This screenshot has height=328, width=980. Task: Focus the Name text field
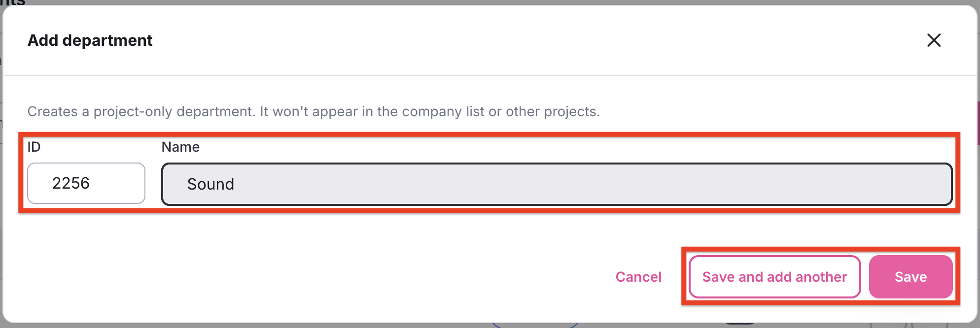(x=557, y=184)
